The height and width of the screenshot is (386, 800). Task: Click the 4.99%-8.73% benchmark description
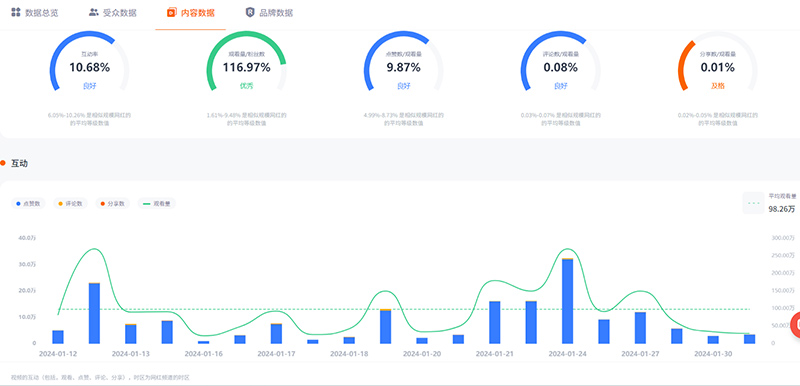tap(403, 119)
